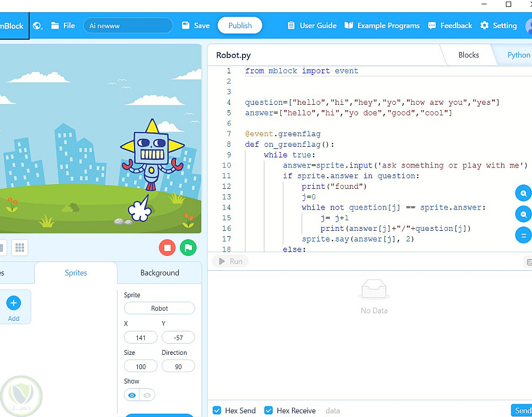Click the sprite.say line 17
The image size is (532, 417).
point(358,239)
